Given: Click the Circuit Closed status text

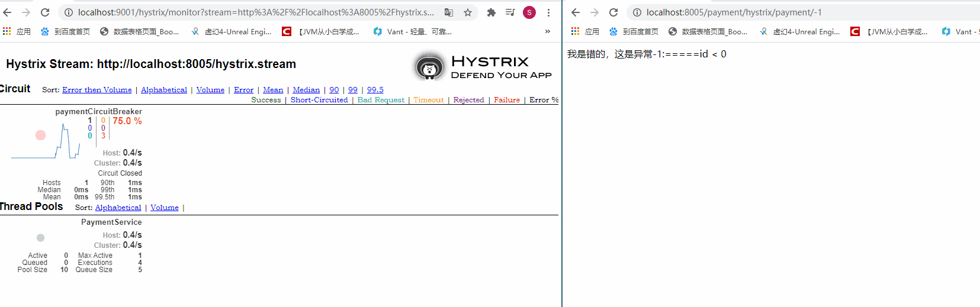Looking at the screenshot, I should [120, 173].
